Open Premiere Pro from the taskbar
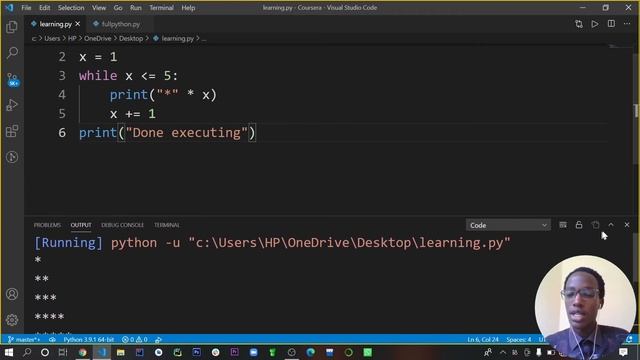Viewport: 640px width, 360px height. [234, 352]
